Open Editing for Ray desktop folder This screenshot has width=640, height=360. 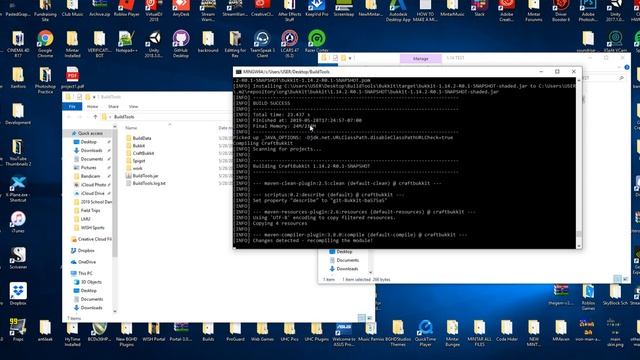pyautogui.click(x=235, y=43)
